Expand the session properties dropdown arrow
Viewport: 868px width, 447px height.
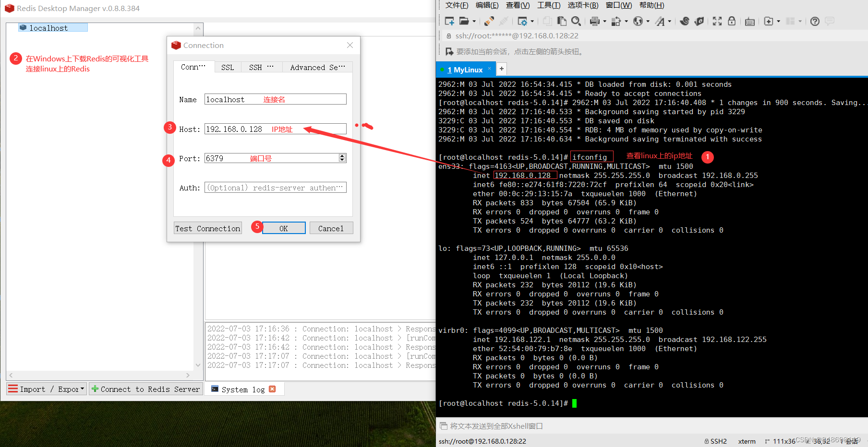point(532,22)
